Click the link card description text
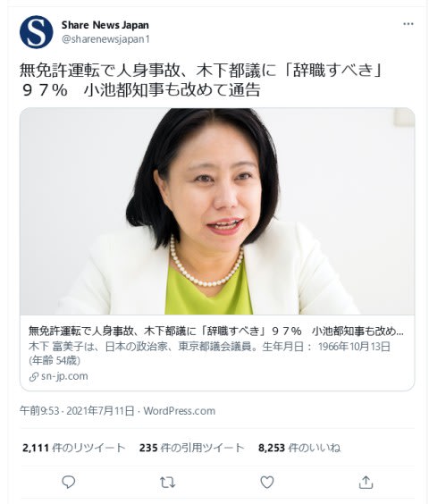 209,354
